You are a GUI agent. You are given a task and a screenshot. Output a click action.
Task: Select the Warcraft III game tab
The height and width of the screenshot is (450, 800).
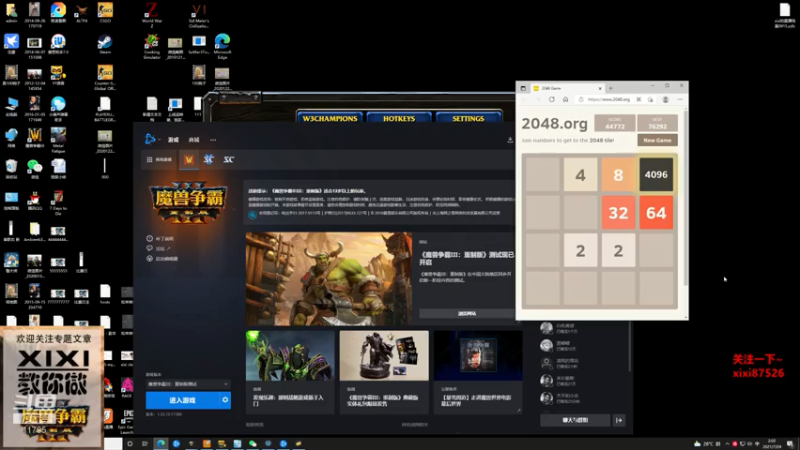pos(189,160)
